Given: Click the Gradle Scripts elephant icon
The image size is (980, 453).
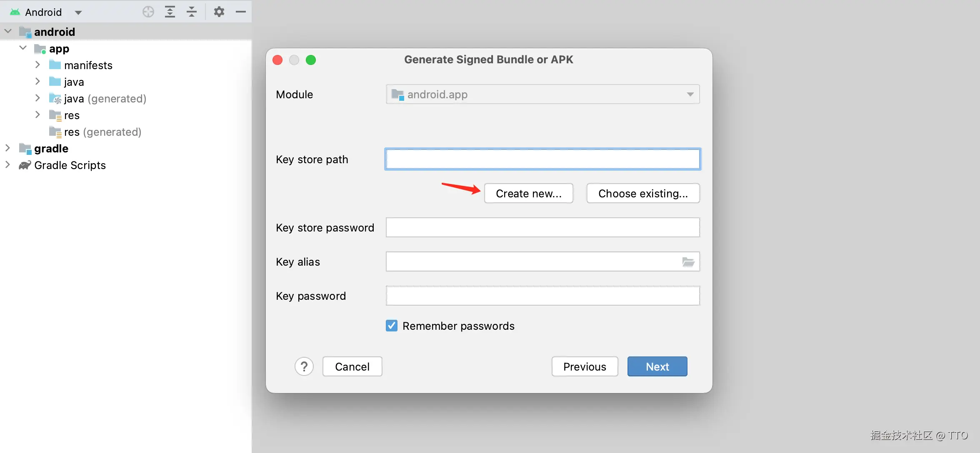Looking at the screenshot, I should (25, 165).
